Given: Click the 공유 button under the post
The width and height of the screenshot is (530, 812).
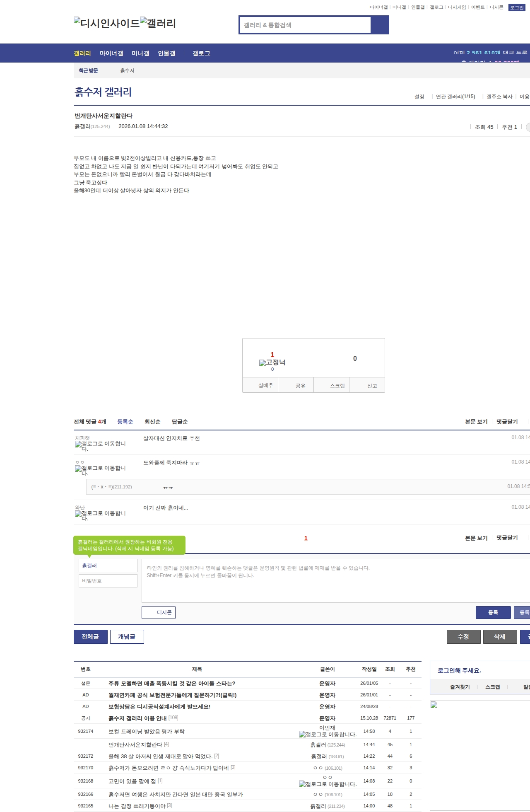Looking at the screenshot, I should 296,385.
